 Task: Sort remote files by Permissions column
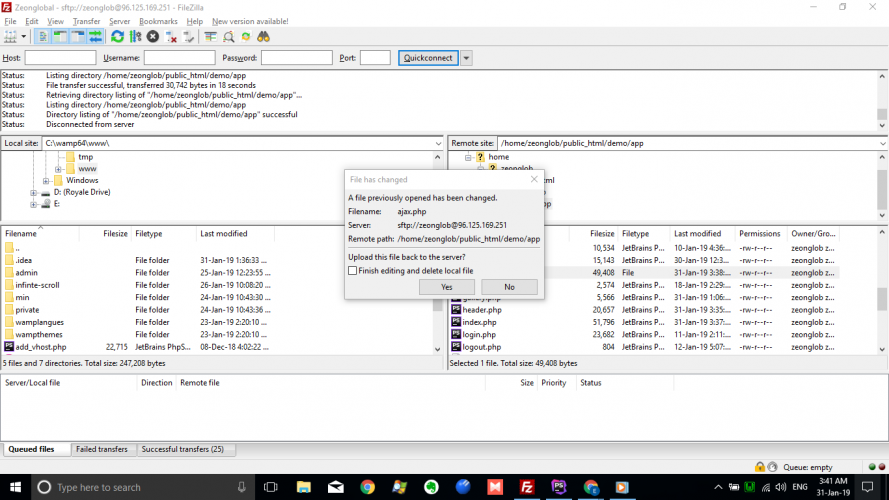click(x=761, y=234)
